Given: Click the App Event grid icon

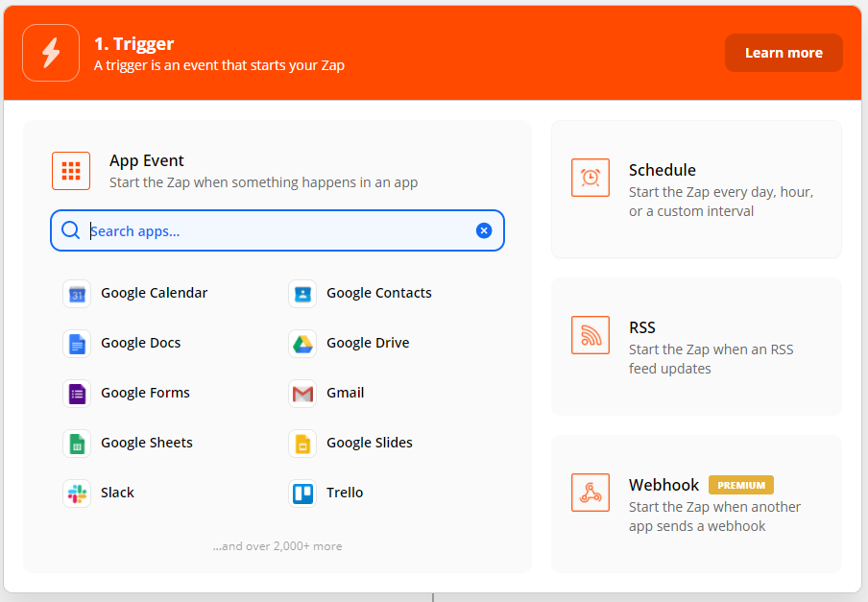Looking at the screenshot, I should coord(71,171).
